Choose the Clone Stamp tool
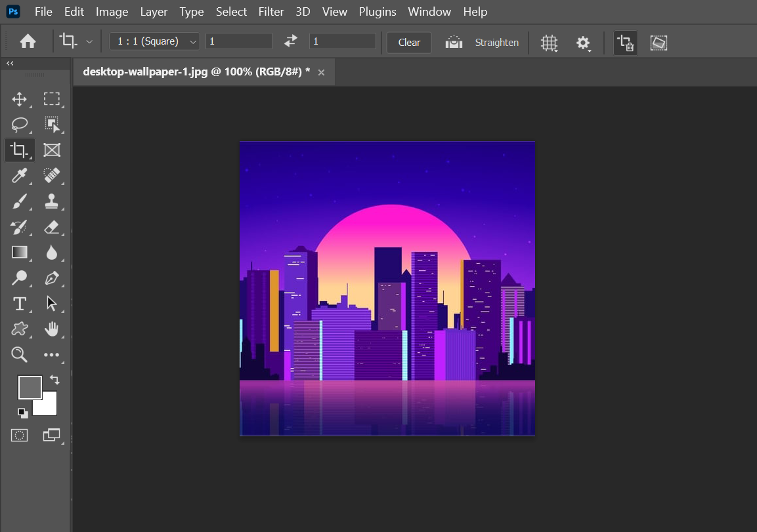 pyautogui.click(x=52, y=201)
